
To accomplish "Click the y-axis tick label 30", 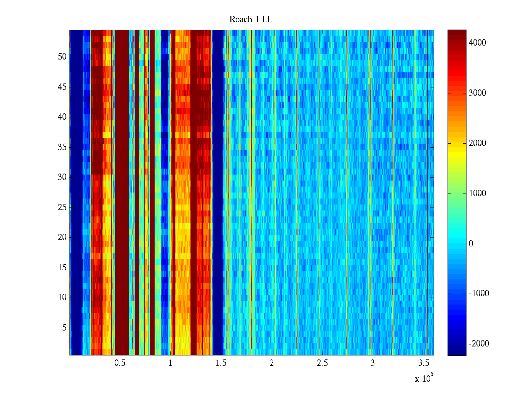I will click(x=62, y=177).
